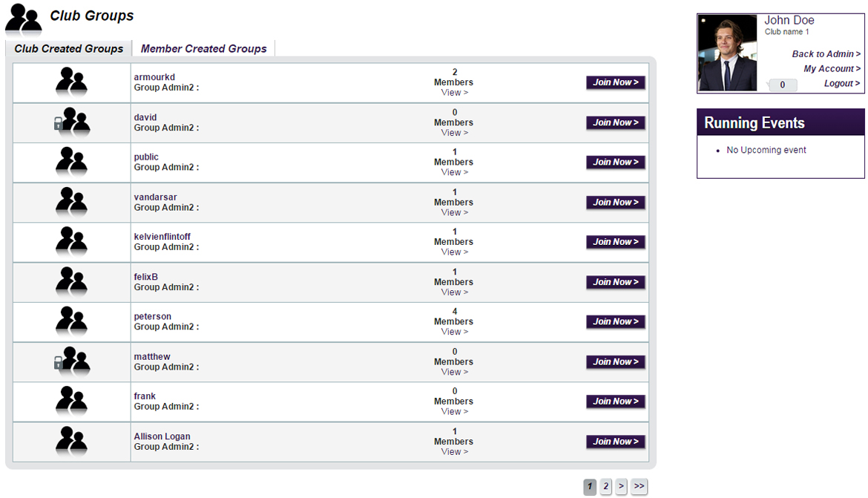View members of the peterson group
Image resolution: width=868 pixels, height=498 pixels.
(453, 332)
